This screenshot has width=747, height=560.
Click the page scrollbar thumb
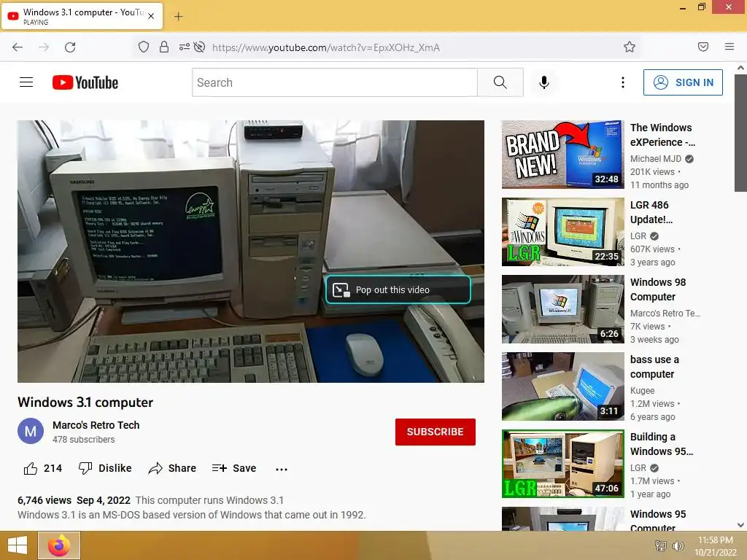point(741,133)
